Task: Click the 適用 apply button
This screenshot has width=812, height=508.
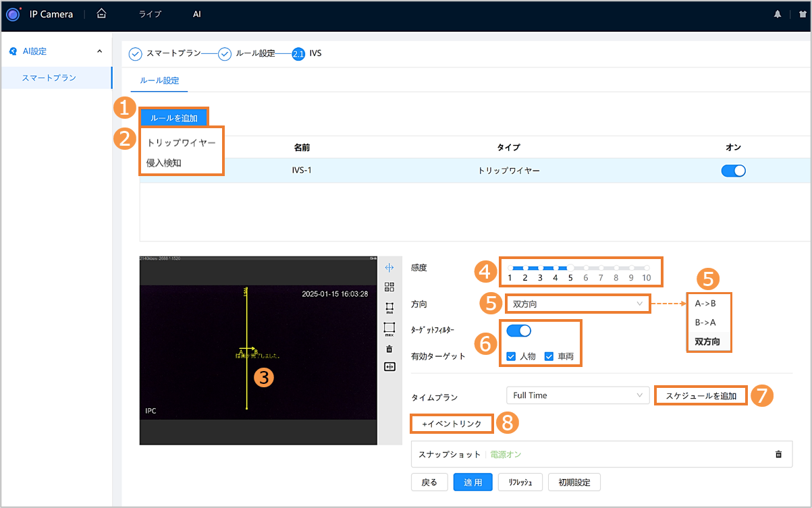Action: pos(472,482)
